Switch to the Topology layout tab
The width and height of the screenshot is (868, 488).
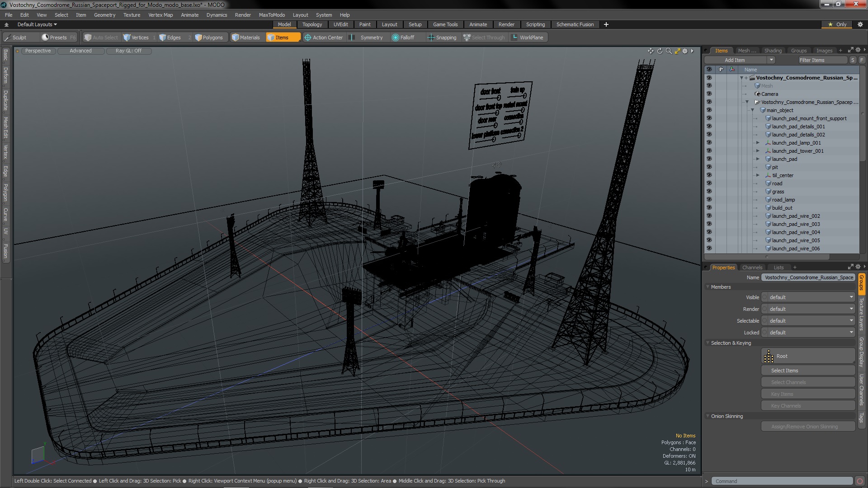312,24
